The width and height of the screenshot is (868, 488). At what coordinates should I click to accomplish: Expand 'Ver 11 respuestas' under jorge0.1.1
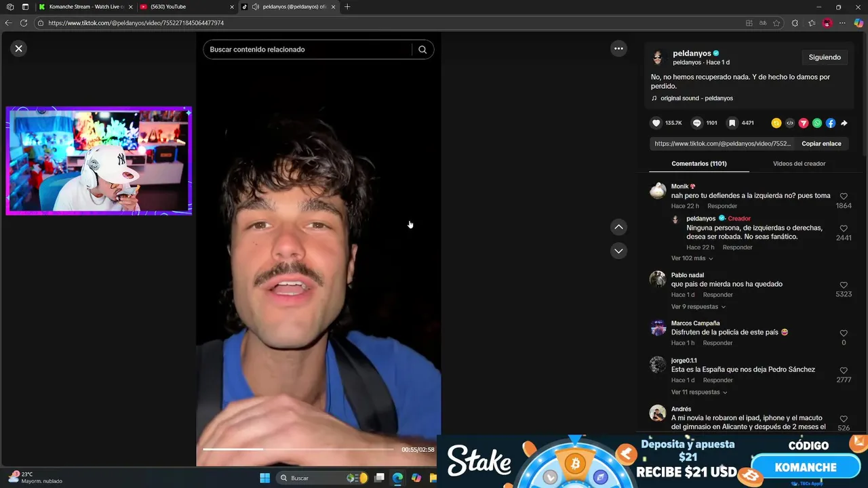pos(699,392)
